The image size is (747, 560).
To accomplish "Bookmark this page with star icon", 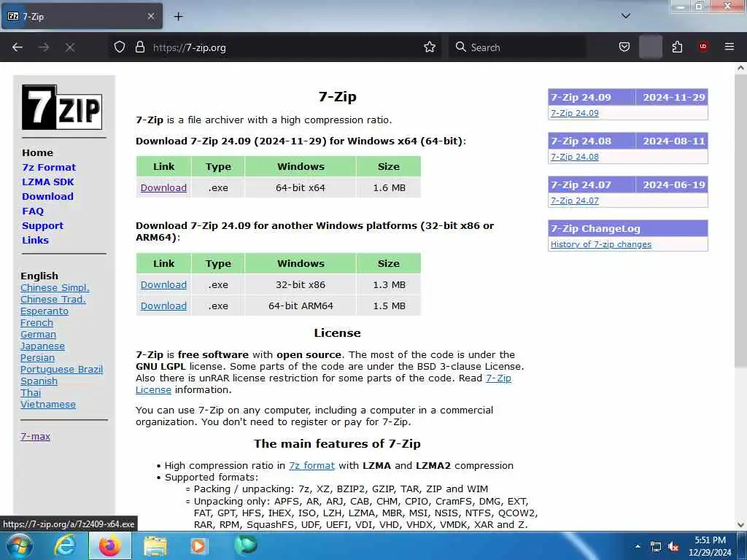I will coord(430,47).
